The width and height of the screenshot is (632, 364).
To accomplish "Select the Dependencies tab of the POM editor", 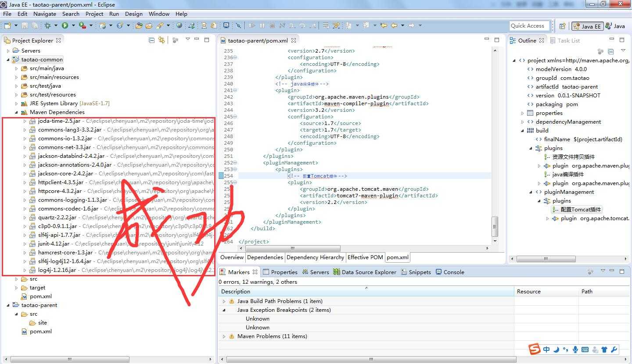I will [x=265, y=257].
